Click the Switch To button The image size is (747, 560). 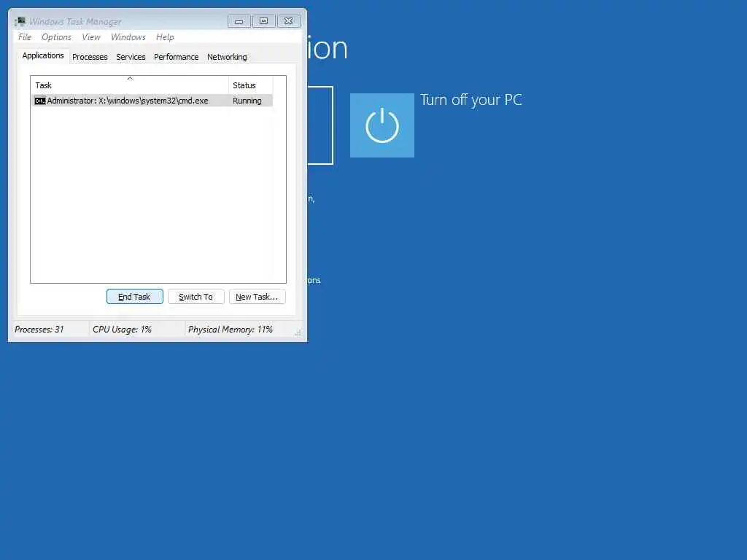point(196,297)
